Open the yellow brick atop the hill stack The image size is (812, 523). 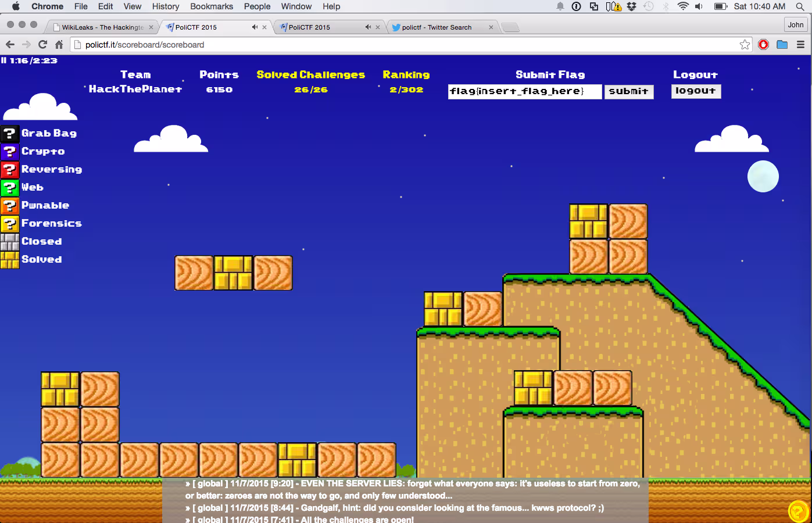coord(589,221)
